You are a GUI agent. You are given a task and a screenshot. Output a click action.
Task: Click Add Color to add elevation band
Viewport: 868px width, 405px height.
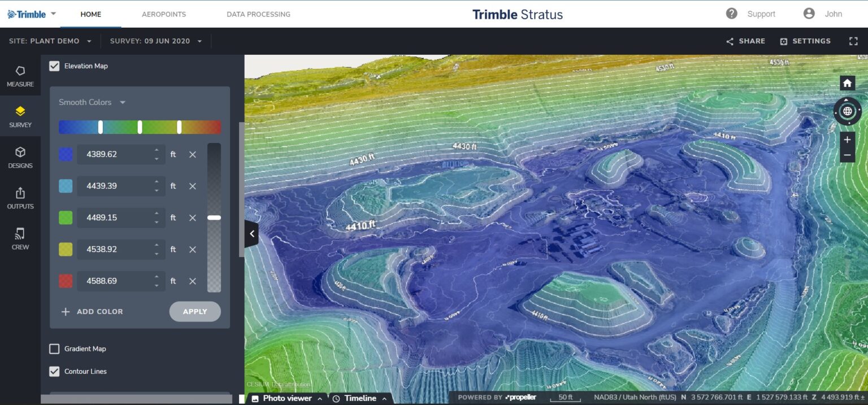pyautogui.click(x=92, y=311)
